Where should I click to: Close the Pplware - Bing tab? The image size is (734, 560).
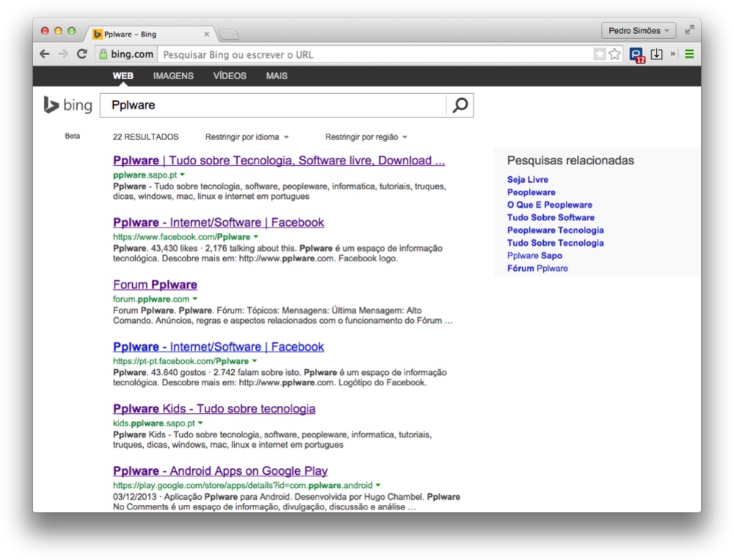pos(206,34)
